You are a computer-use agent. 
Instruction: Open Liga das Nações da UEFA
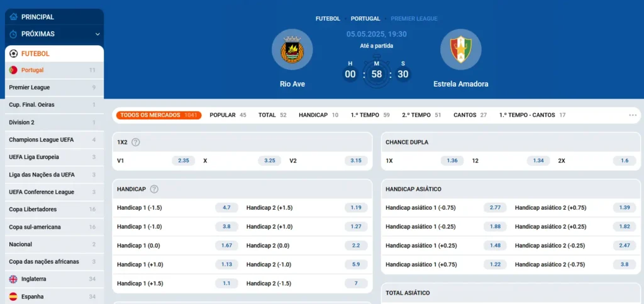point(54,175)
